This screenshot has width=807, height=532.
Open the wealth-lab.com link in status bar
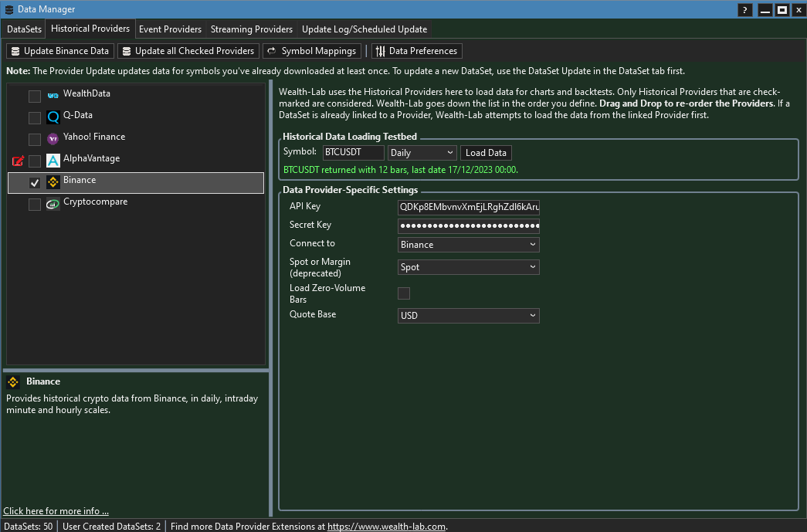[387, 527]
